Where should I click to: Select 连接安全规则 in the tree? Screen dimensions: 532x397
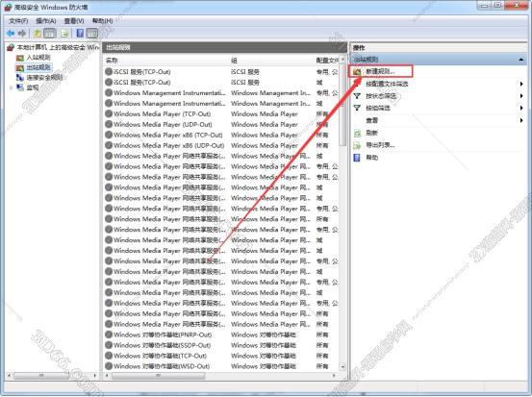[45, 78]
